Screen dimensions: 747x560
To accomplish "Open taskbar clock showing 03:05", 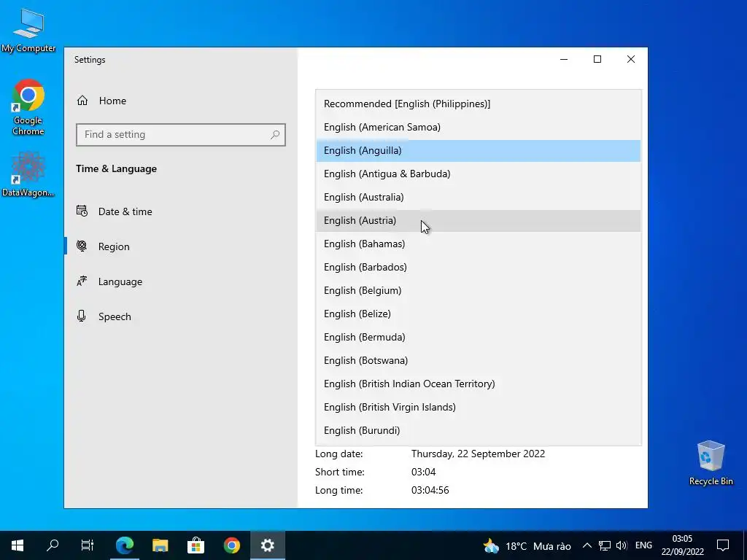I will point(682,545).
